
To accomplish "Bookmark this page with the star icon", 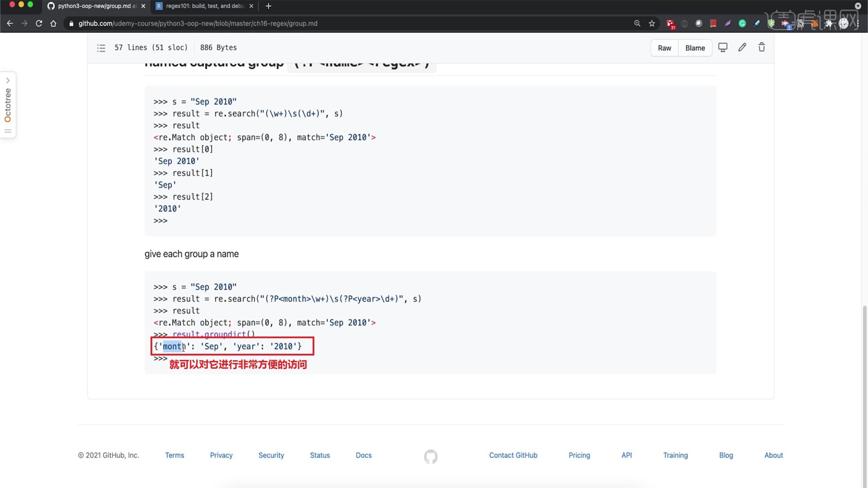I will pos(652,23).
